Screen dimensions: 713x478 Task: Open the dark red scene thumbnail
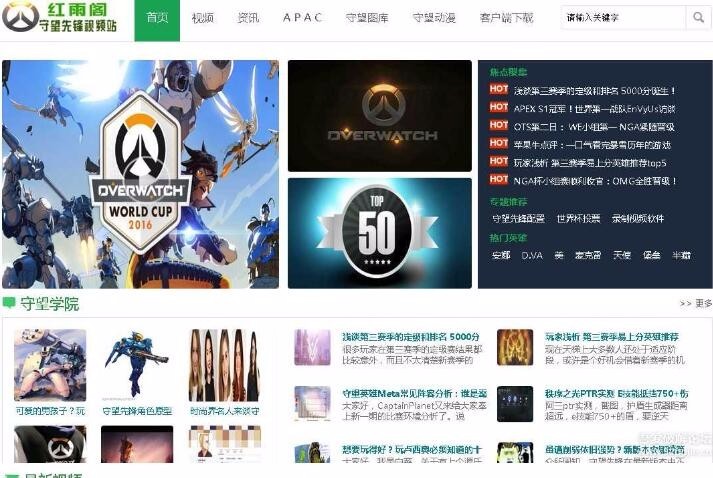137,444
